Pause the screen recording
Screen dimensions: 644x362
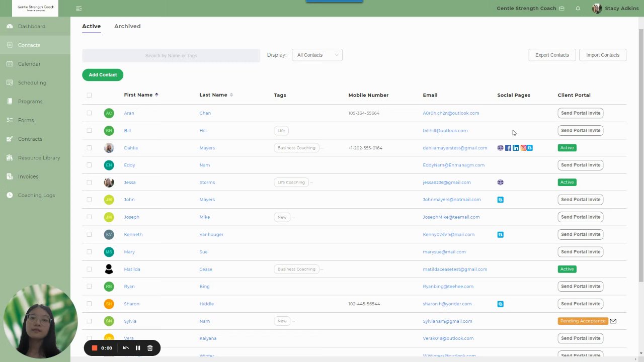click(138, 348)
